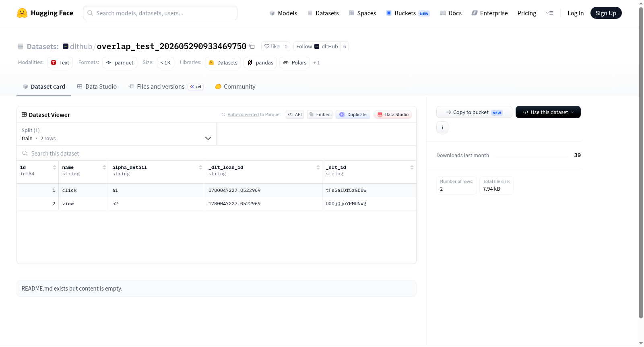
Task: Click the search magnifier icon in the dataset viewer
Action: [25, 153]
